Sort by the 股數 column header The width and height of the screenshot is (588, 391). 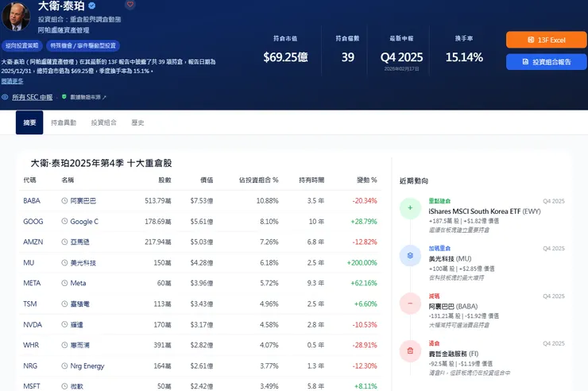pyautogui.click(x=164, y=180)
